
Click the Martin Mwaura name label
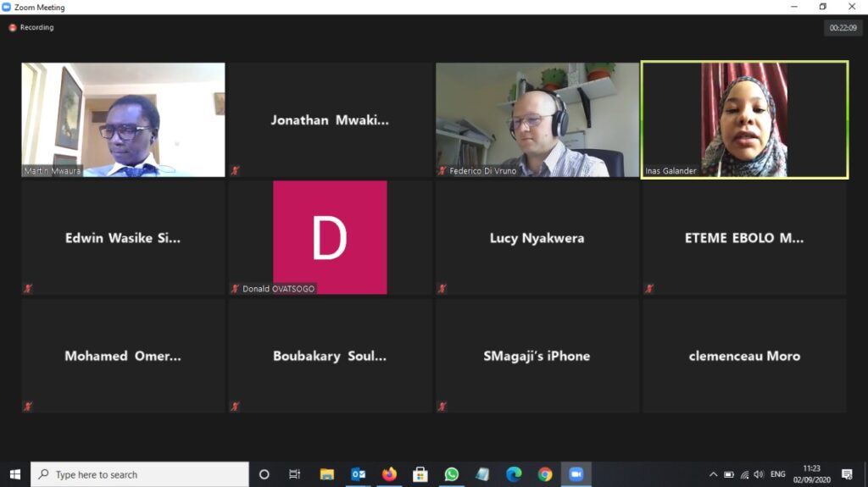pos(52,170)
